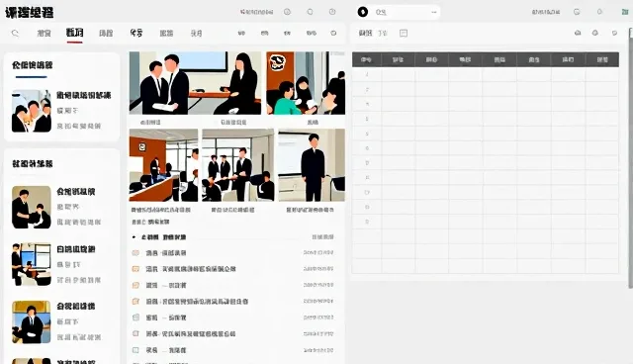Screen dimensions: 633x364
Task: Open the image of group standing by windows
Action: (238, 165)
